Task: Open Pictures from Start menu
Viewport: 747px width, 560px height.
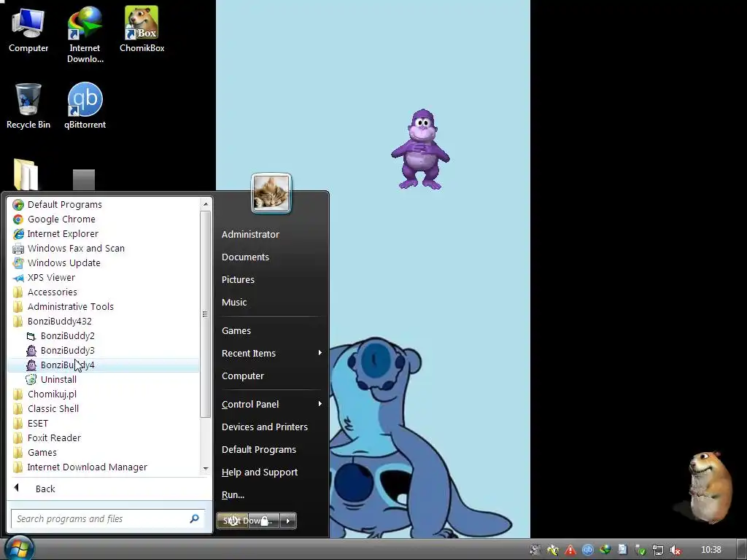Action: pos(271,279)
